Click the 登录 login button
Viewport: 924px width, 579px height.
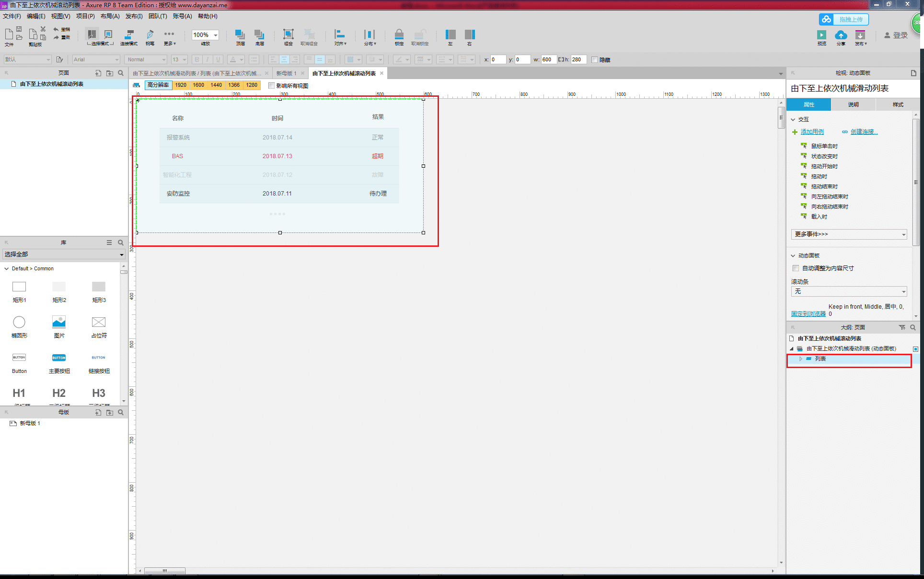tap(896, 35)
